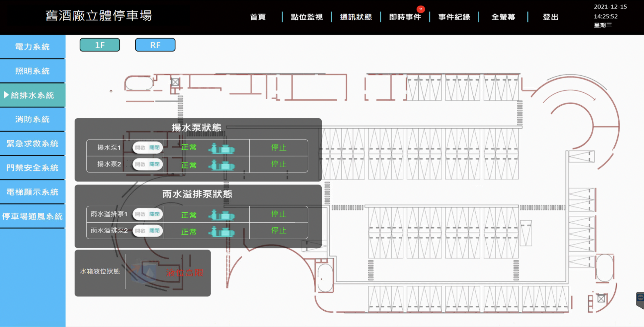
Task: Click the water tank level icon
Action: click(144, 271)
